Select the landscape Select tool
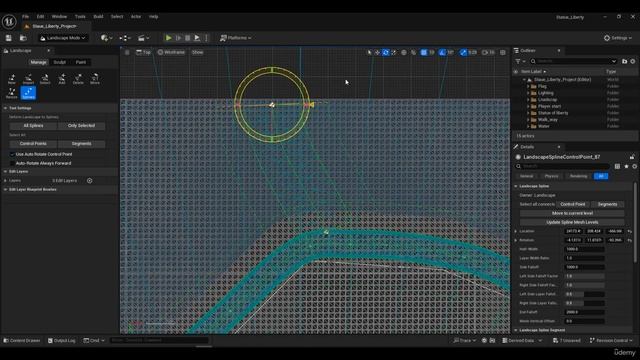The width and height of the screenshot is (640, 360). click(45, 78)
